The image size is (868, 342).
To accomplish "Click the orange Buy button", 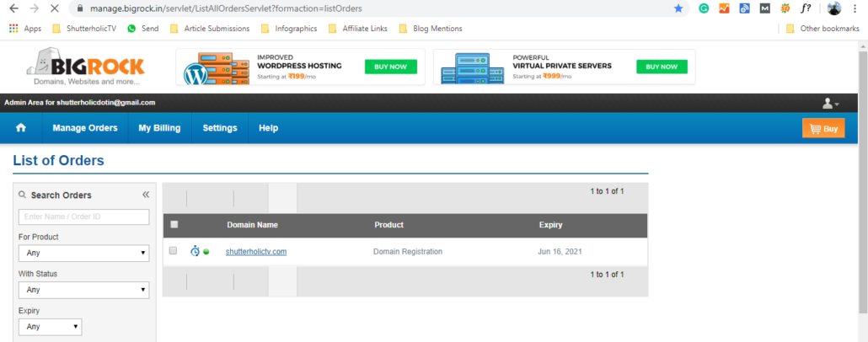I will click(822, 129).
